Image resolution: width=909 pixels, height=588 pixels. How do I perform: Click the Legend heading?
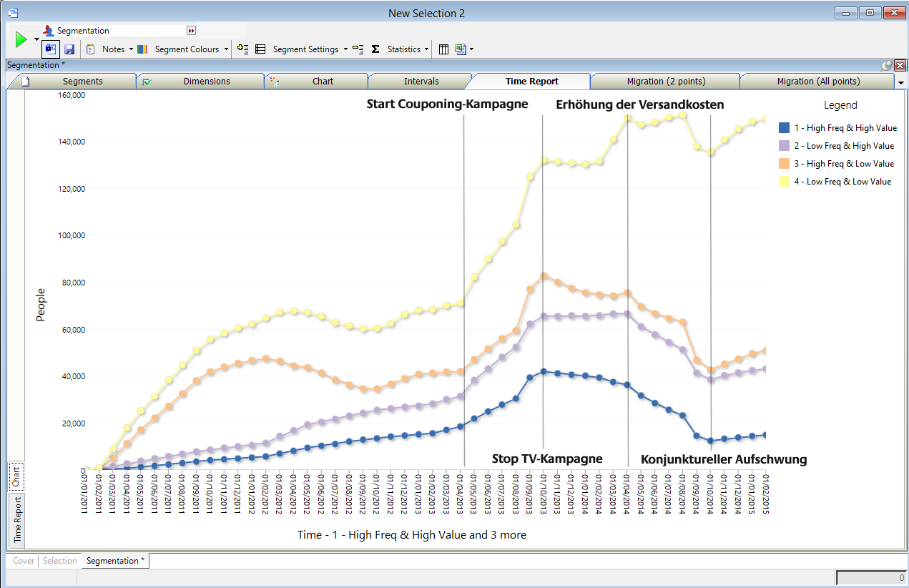pos(840,105)
